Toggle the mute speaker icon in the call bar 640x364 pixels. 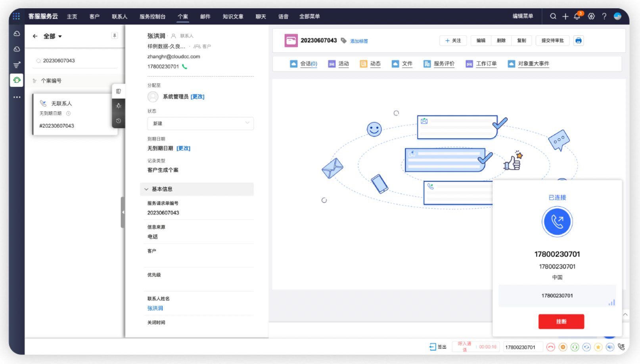tap(610, 347)
